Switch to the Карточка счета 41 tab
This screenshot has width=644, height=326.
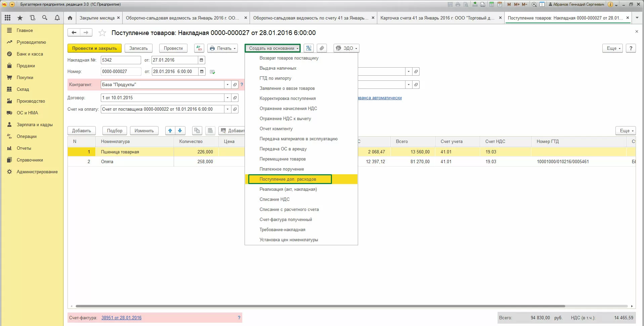(x=437, y=18)
